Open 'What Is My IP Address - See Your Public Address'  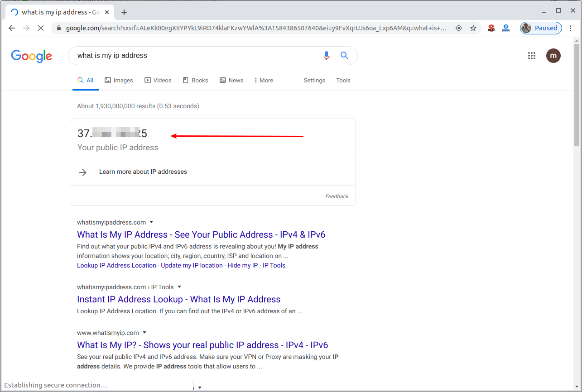coord(201,234)
